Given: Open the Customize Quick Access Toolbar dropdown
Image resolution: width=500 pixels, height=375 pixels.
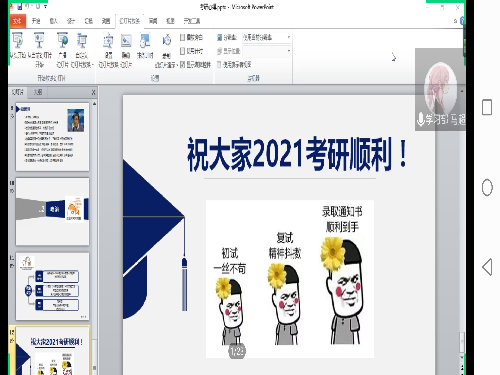Looking at the screenshot, I should click(x=46, y=6).
